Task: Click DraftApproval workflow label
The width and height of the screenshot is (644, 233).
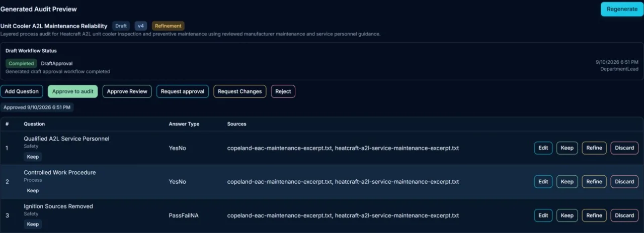Action: [x=57, y=64]
